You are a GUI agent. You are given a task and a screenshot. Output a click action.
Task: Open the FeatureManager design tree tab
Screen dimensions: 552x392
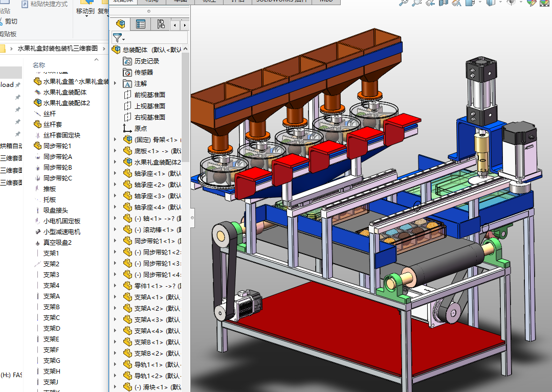pos(121,24)
